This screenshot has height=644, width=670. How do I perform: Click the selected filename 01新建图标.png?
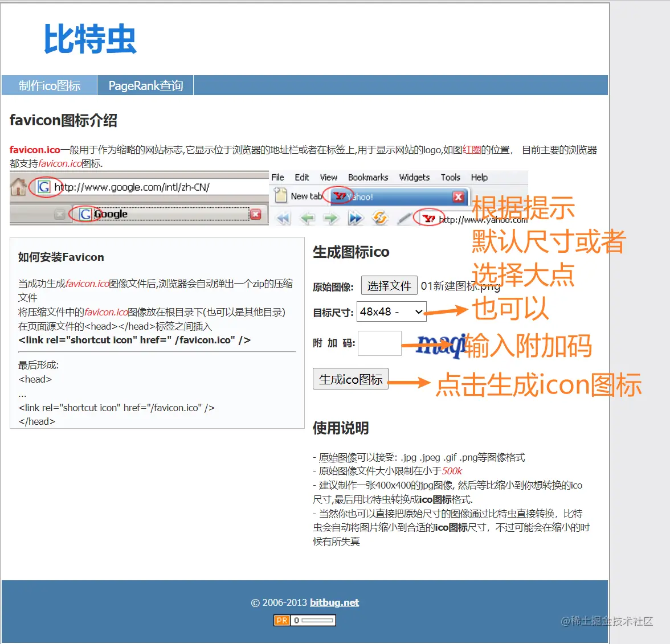pos(460,286)
